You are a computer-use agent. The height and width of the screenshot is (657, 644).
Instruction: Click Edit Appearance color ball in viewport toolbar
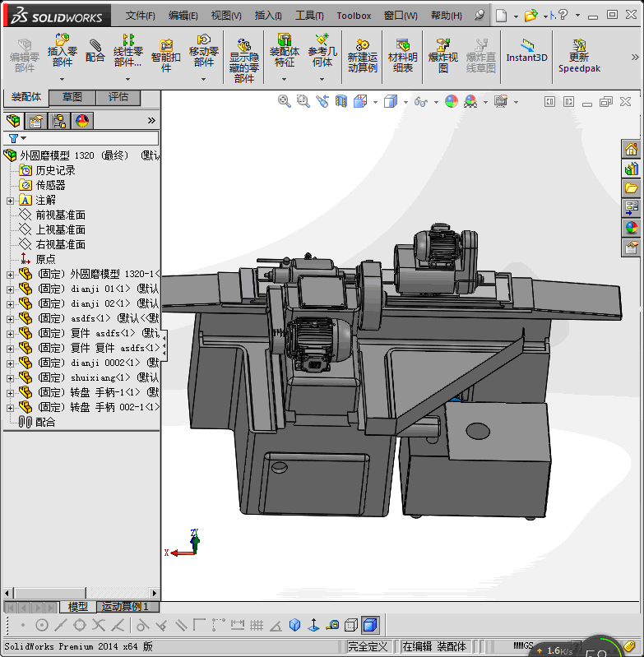coord(452,101)
